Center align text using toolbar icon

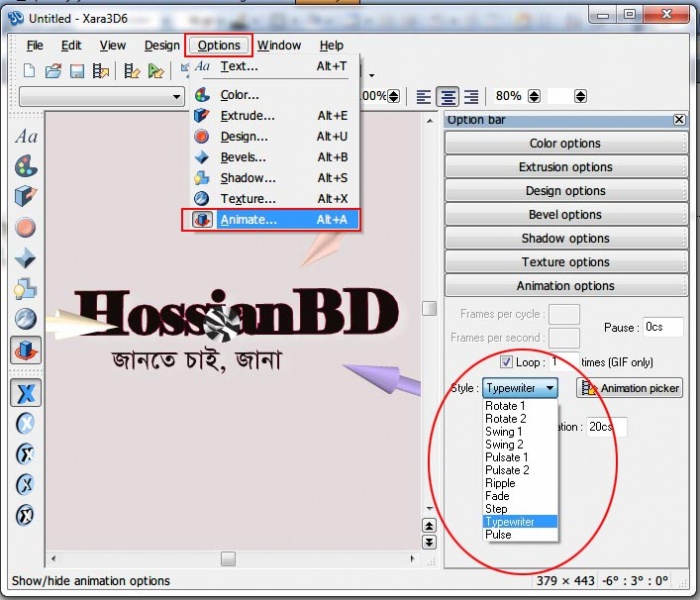[x=448, y=96]
